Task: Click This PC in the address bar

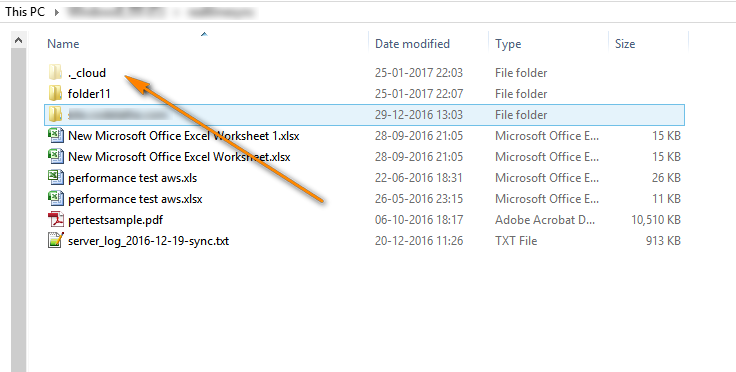Action: click(25, 12)
